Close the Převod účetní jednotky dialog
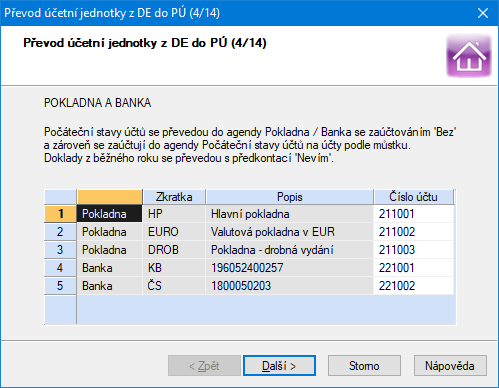Screen dimensions: 499x388 click(483, 13)
